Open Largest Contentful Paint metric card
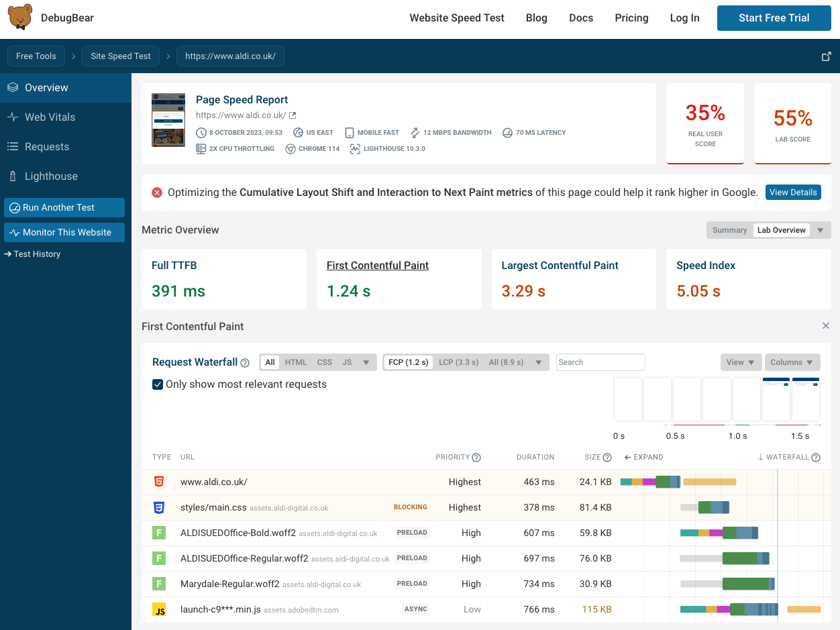This screenshot has height=630, width=840. coord(574,279)
